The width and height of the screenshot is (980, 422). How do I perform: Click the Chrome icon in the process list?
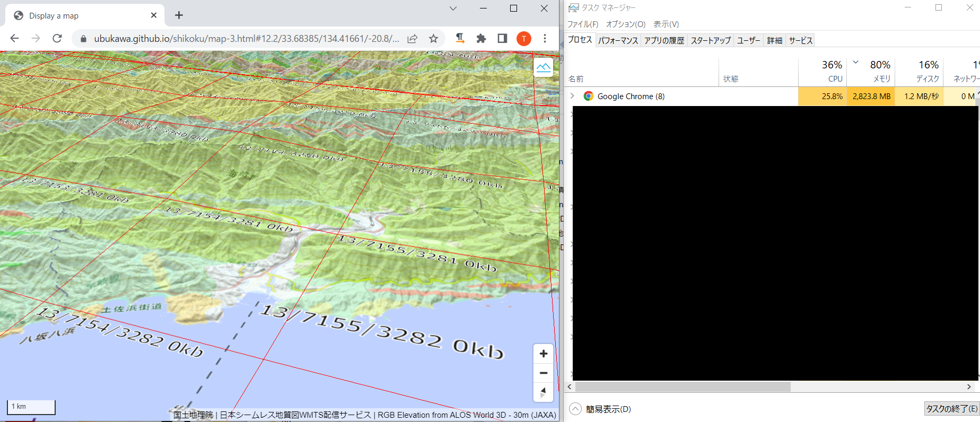coord(588,96)
